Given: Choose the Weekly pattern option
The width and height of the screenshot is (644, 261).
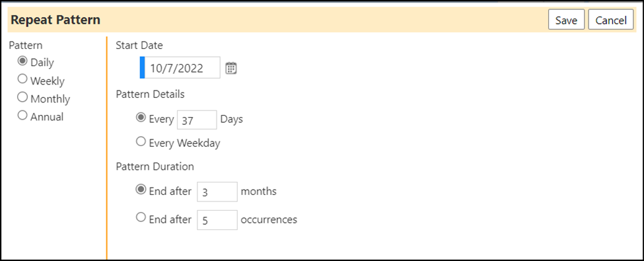Looking at the screenshot, I should (22, 79).
